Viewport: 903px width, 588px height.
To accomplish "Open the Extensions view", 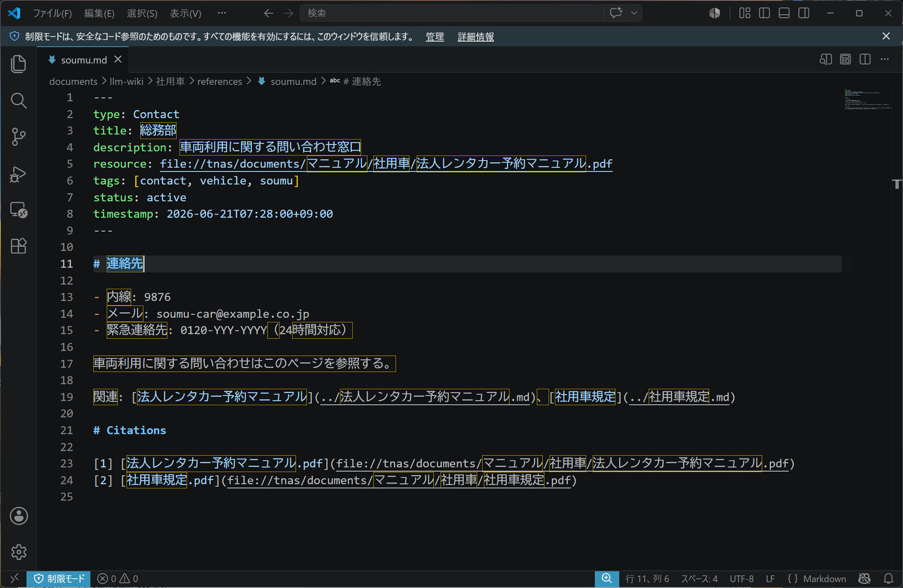I will (x=18, y=246).
